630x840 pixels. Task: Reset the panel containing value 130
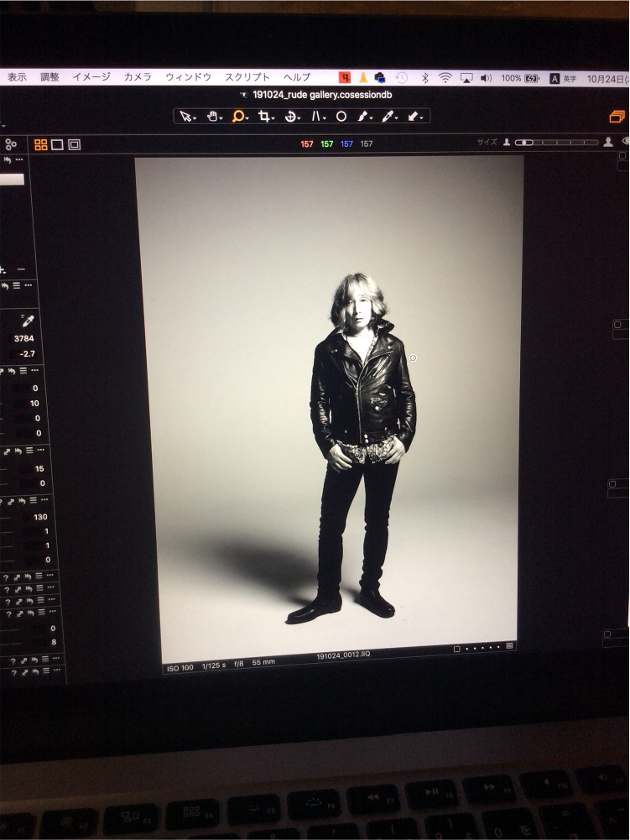(x=22, y=501)
